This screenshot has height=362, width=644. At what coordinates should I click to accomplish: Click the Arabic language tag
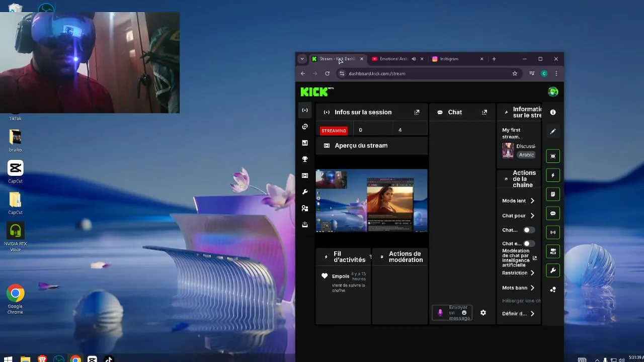(526, 155)
